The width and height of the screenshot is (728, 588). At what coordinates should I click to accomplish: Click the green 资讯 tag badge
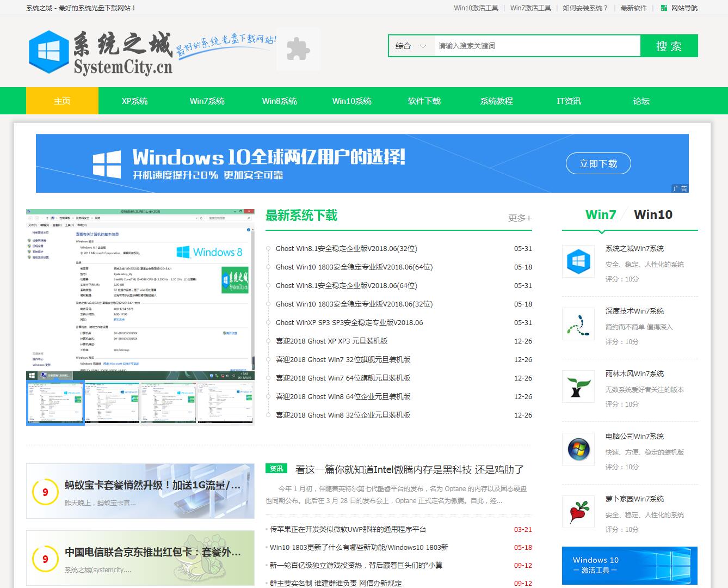(276, 468)
